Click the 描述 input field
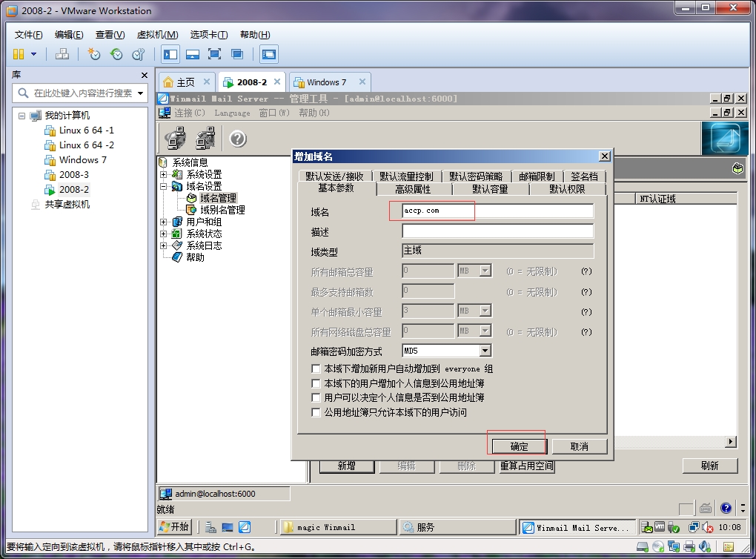Screen dimensions: 756x559 [497, 231]
